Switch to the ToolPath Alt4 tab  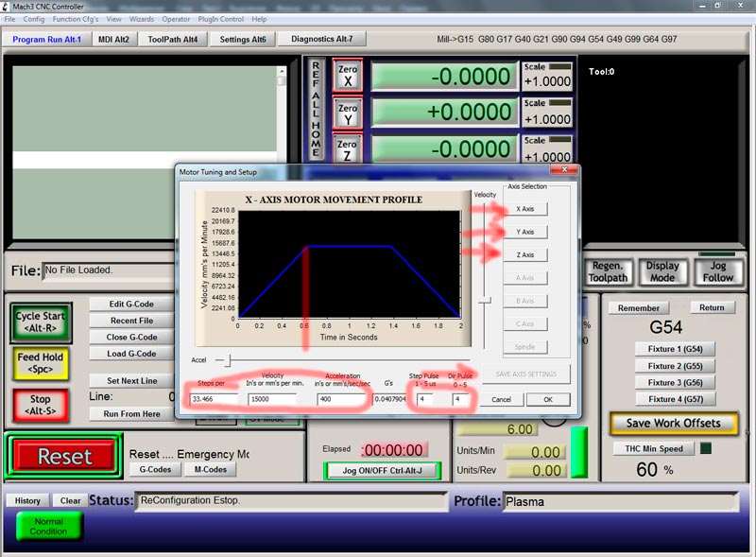(x=173, y=39)
